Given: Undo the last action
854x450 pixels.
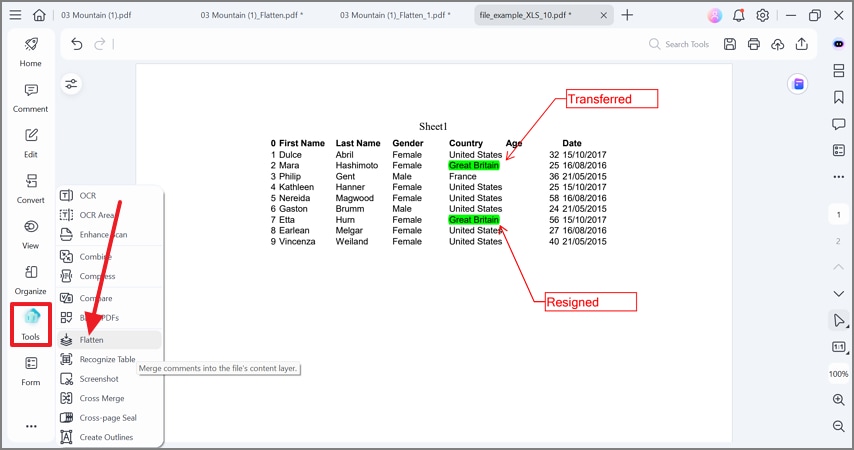Looking at the screenshot, I should coord(77,44).
